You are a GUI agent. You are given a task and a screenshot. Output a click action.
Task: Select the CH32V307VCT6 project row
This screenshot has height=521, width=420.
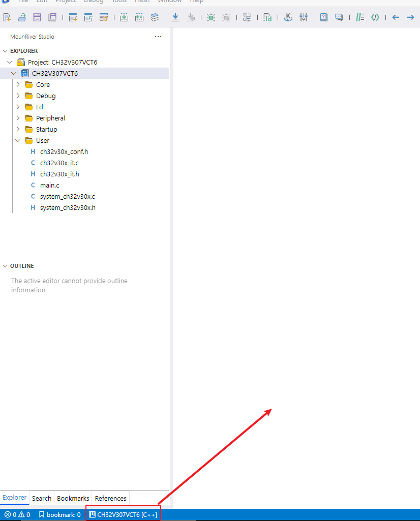(85, 73)
